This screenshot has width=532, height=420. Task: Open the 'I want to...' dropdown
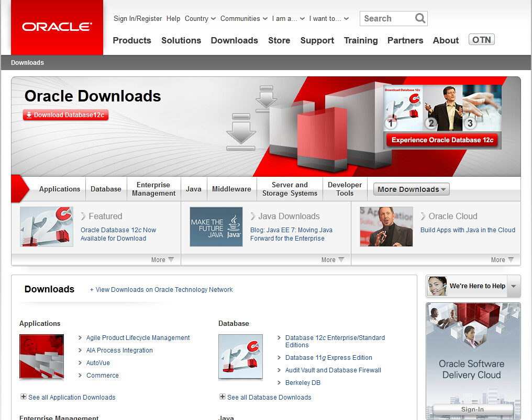click(329, 19)
